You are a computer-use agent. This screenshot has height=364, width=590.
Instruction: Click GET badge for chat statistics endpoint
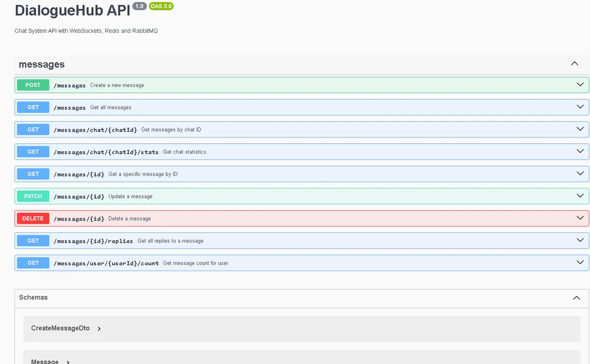coord(33,152)
